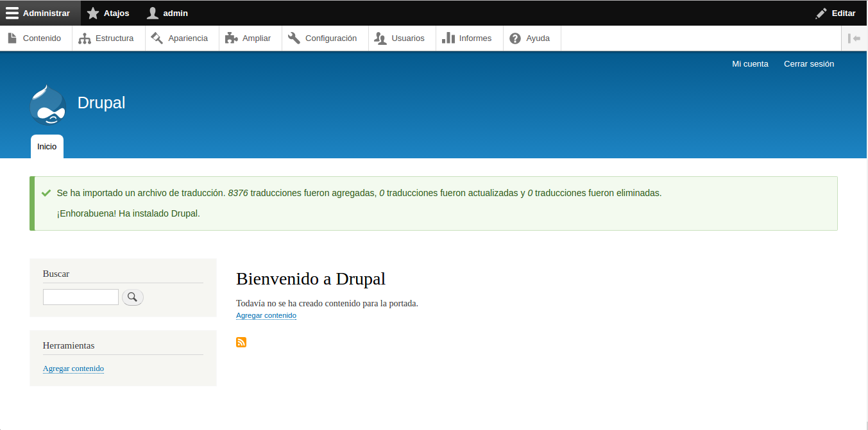Viewport: 868px width, 430px height.
Task: Open the Configuración menu item
Action: click(x=325, y=38)
